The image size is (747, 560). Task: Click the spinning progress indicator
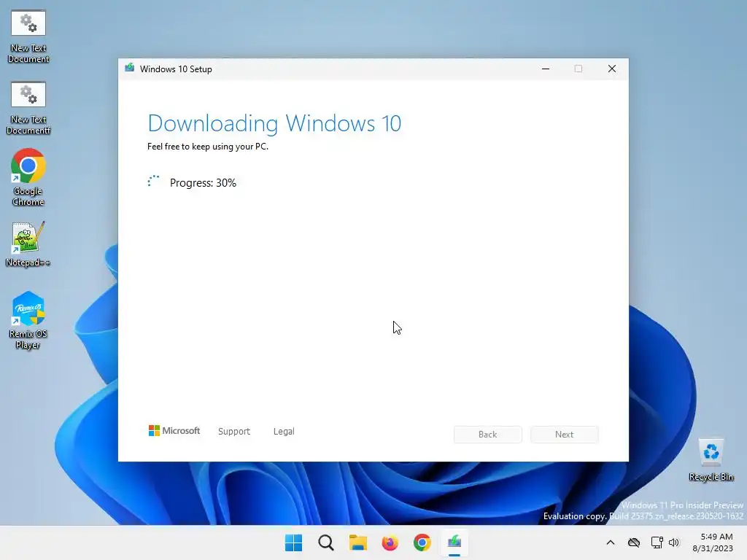pos(153,181)
